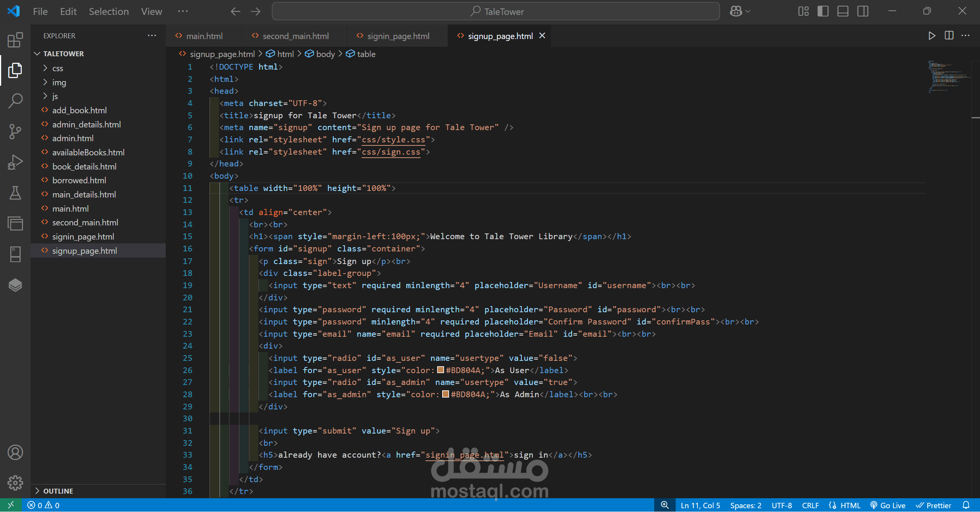The image size is (980, 512).
Task: Open the Source Control view
Action: tap(15, 132)
